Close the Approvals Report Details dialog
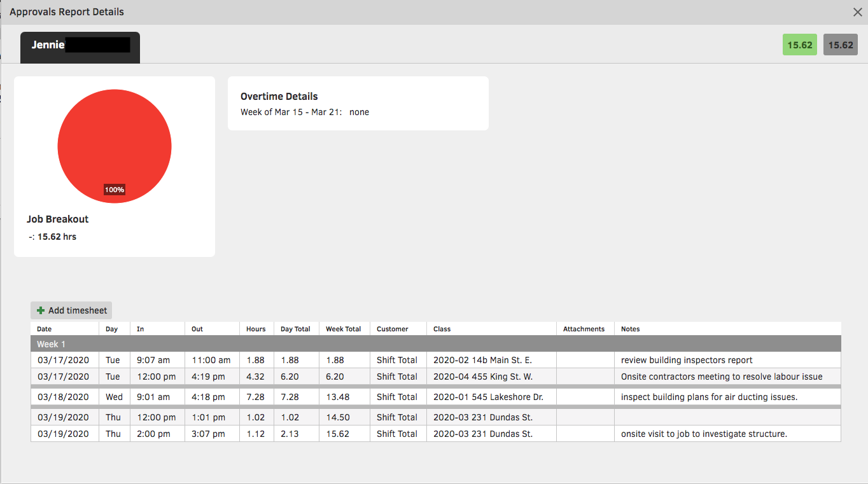This screenshot has width=868, height=484. coord(858,12)
